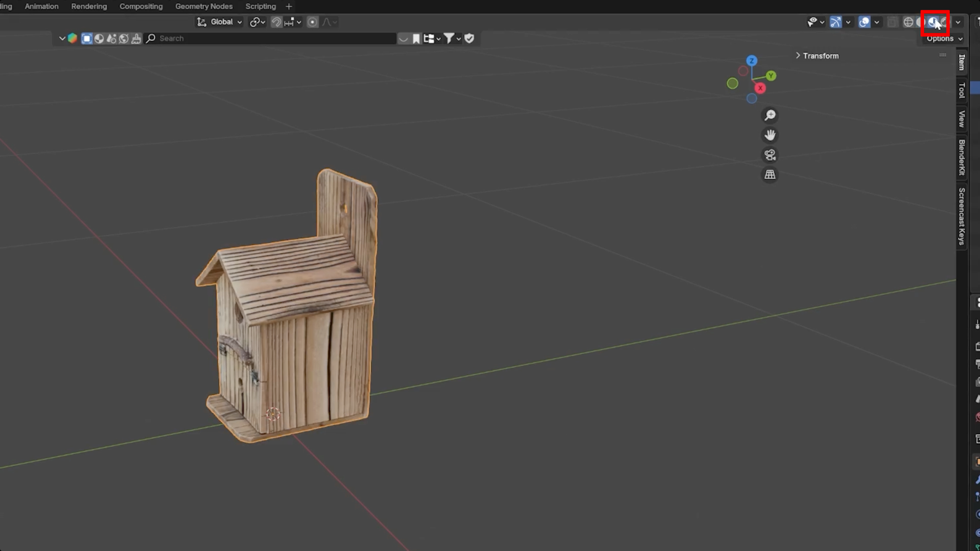Switch to the Geometry Nodes workspace
Screen dimensions: 980x551
[x=204, y=6]
